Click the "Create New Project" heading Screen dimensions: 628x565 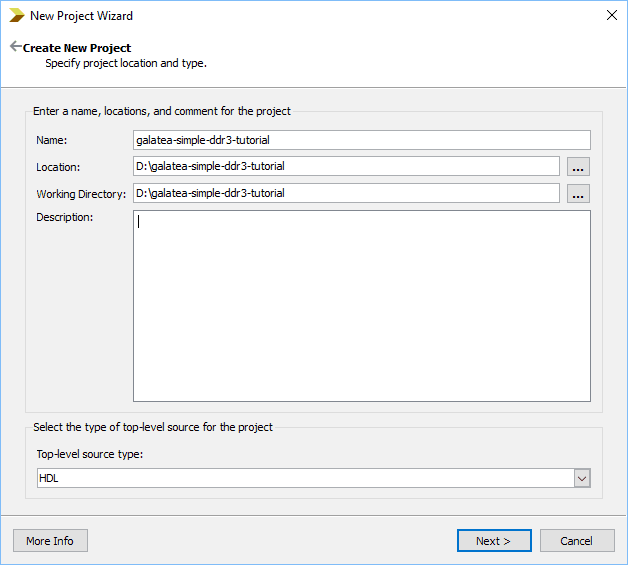(x=77, y=48)
